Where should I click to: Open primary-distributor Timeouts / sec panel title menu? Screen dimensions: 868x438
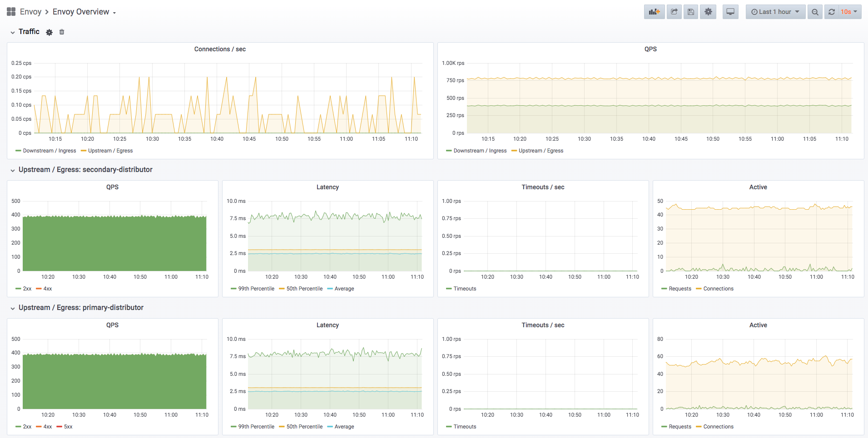coord(543,325)
